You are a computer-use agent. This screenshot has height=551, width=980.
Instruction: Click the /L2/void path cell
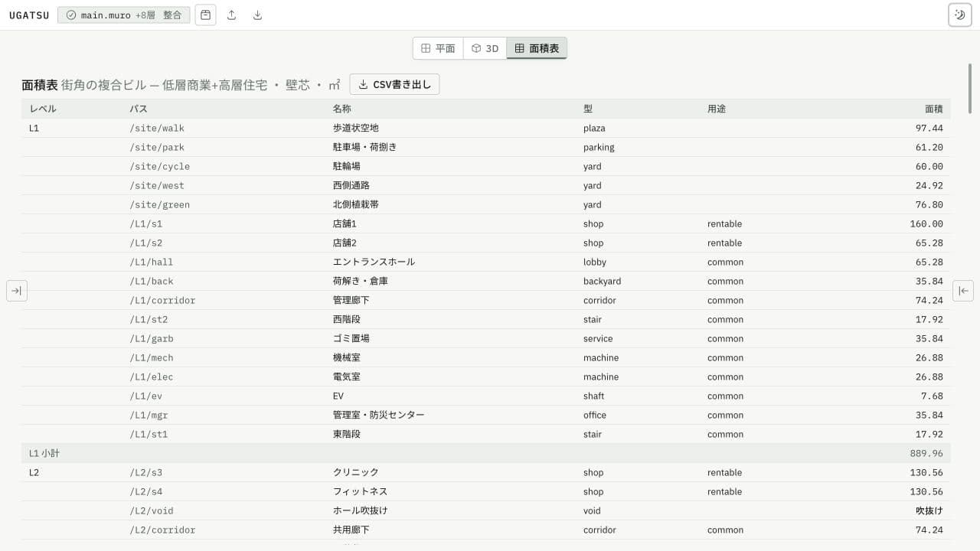[152, 510]
